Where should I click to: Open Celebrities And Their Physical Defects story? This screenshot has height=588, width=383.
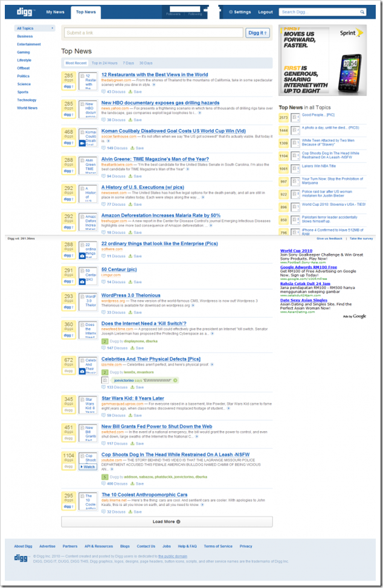[x=151, y=359]
